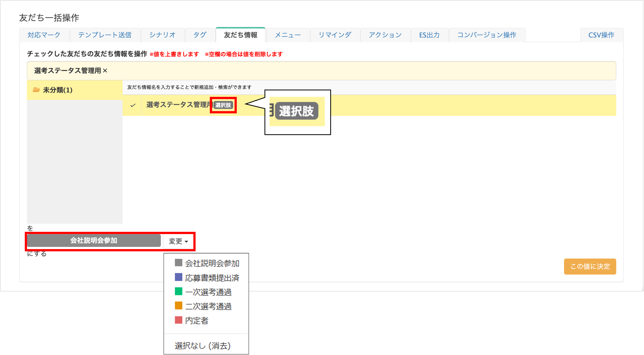Click the 選択肢 badge next to 選考ステータス管理用
644x355 pixels.
[223, 105]
